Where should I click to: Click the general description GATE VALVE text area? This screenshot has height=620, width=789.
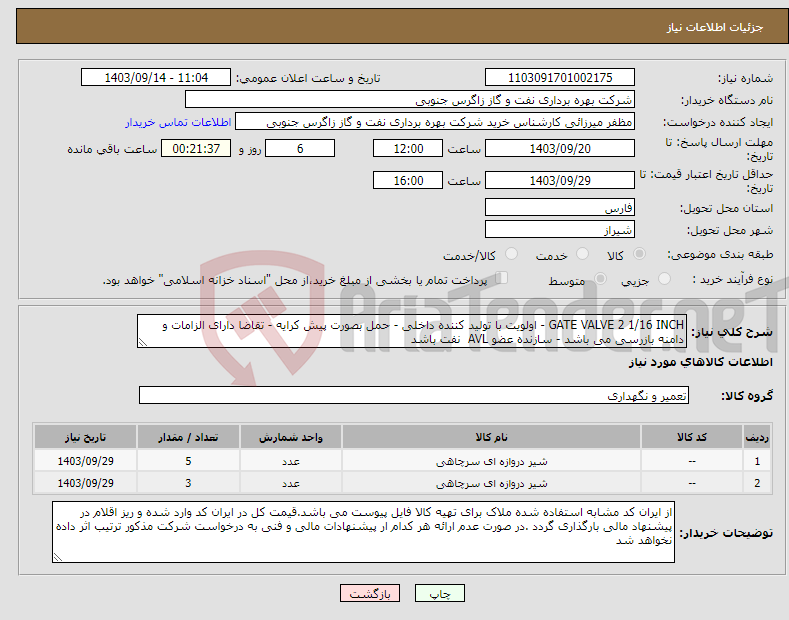(412, 332)
